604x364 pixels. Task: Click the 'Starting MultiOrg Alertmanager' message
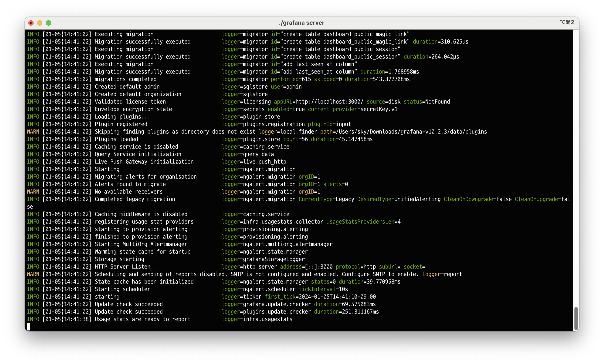141,244
